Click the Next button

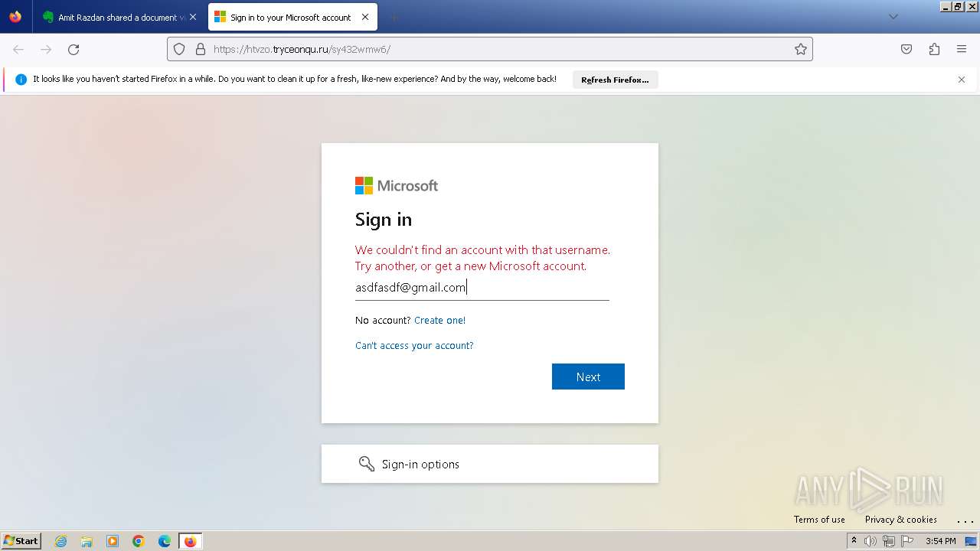click(x=588, y=377)
